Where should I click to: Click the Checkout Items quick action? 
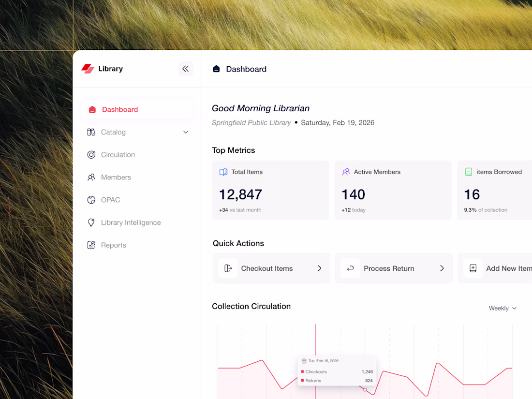[x=271, y=268]
